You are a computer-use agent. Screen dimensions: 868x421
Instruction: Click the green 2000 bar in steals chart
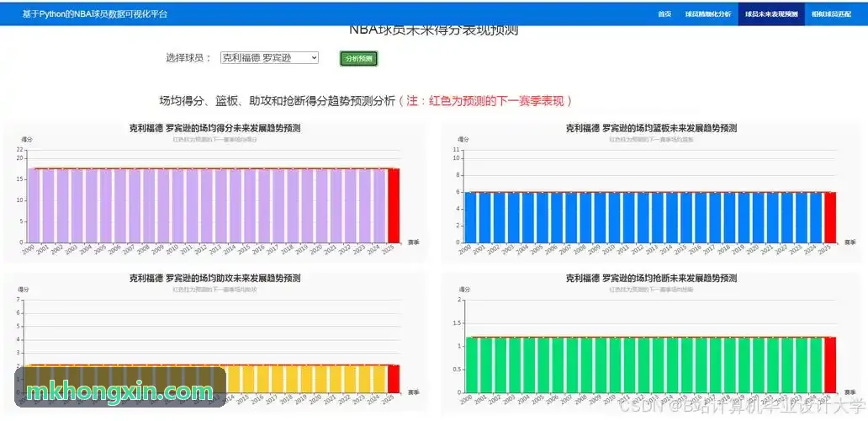tap(470, 365)
